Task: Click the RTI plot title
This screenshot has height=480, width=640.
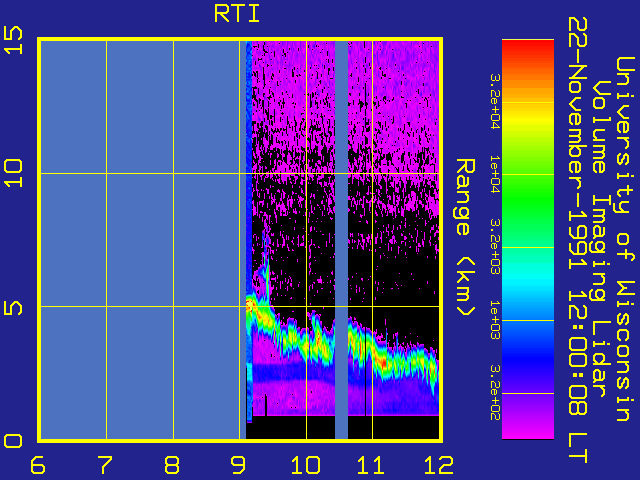Action: (x=237, y=14)
